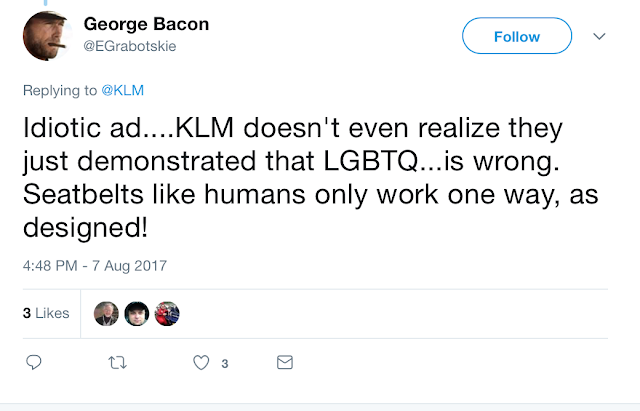The image size is (640, 411).
Task: Click the like count beside the heart
Action: 224,363
